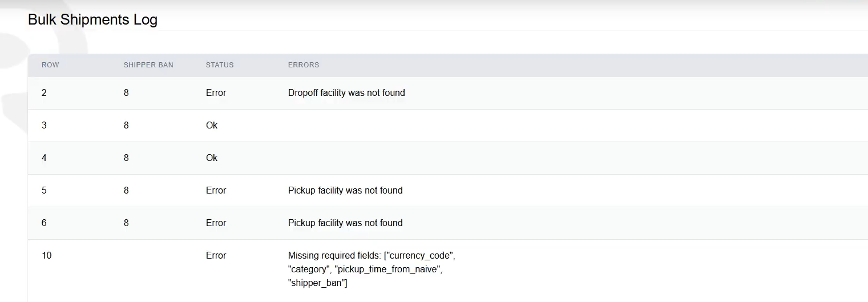Click the Bulk Shipments Log heading
This screenshot has width=868, height=302.
pyautogui.click(x=92, y=19)
